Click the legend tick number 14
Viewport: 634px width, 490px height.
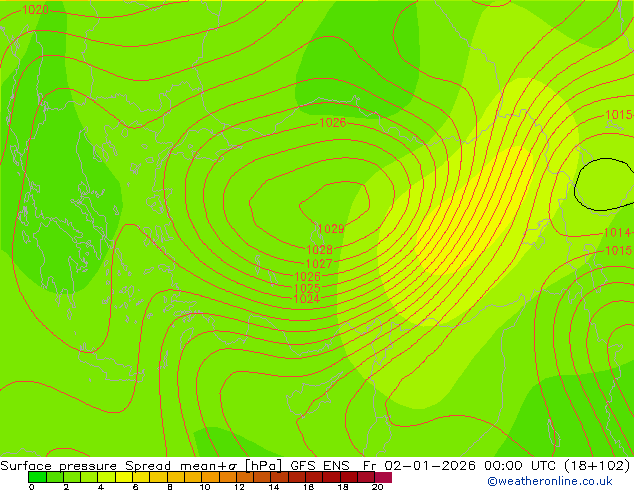[x=274, y=487]
